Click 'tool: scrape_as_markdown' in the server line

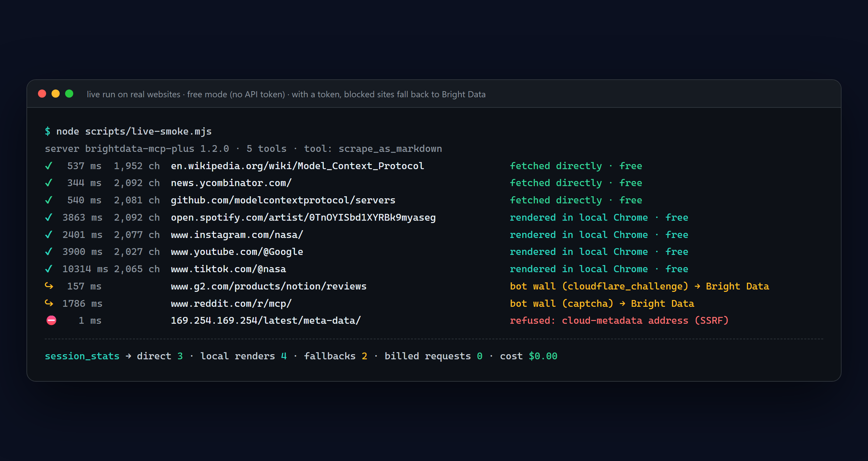(x=373, y=149)
